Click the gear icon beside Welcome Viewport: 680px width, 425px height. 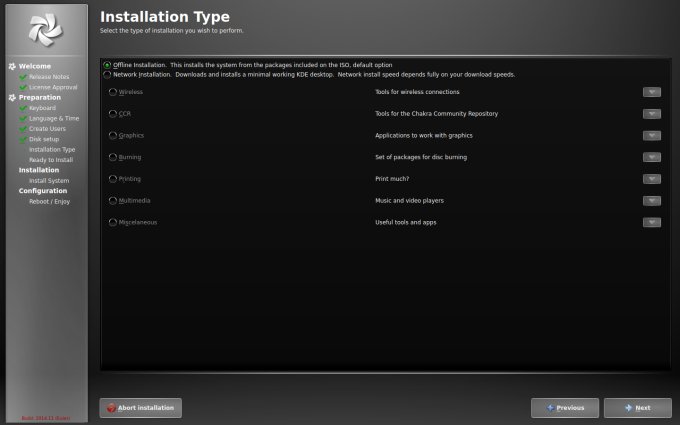pos(12,66)
